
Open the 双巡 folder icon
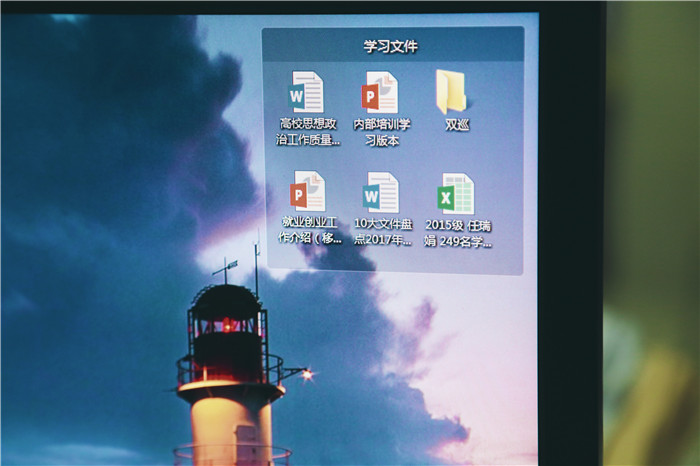pos(452,91)
